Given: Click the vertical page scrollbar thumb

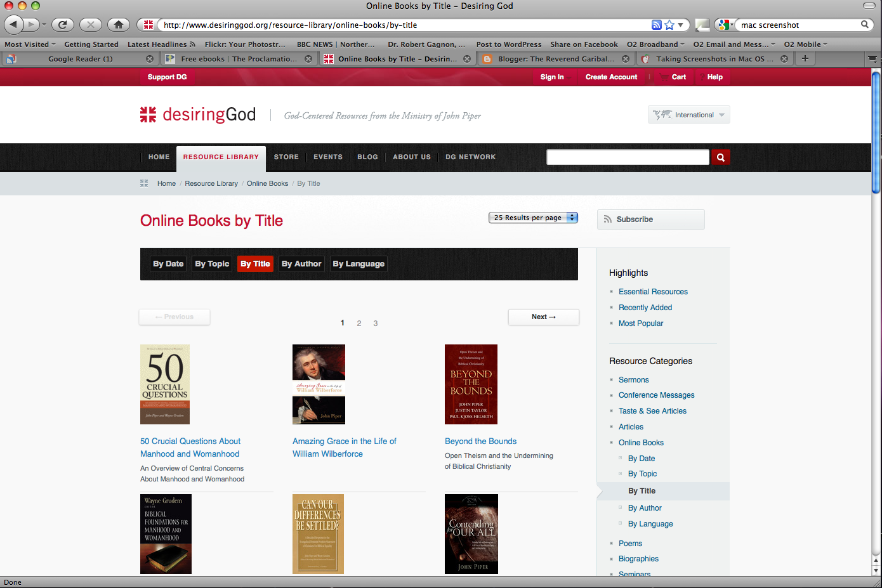Looking at the screenshot, I should (876, 133).
